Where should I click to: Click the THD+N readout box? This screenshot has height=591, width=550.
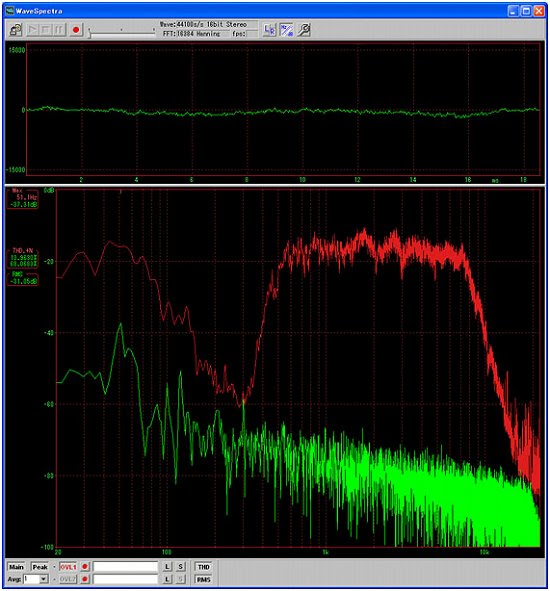point(23,257)
